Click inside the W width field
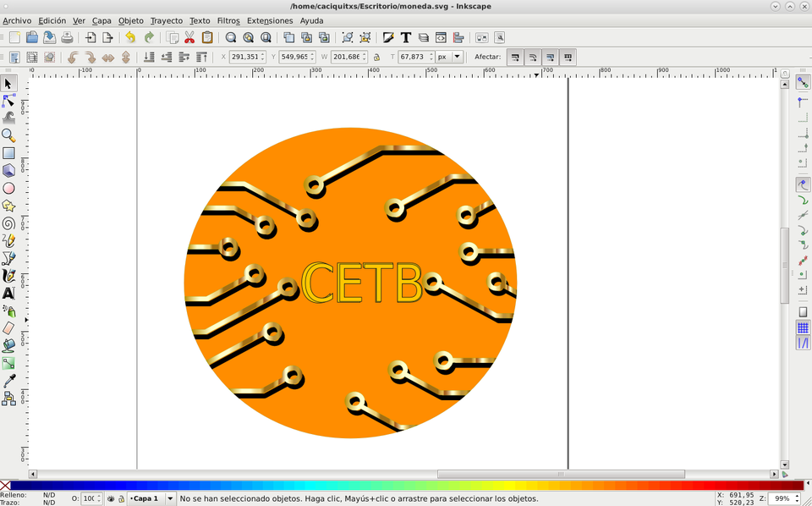 point(346,57)
